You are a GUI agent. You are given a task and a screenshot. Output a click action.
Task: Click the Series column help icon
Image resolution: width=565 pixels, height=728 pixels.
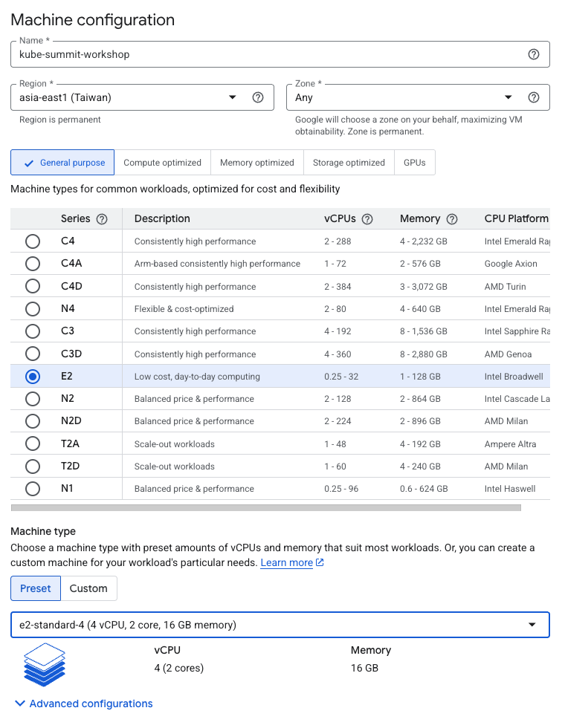[102, 218]
